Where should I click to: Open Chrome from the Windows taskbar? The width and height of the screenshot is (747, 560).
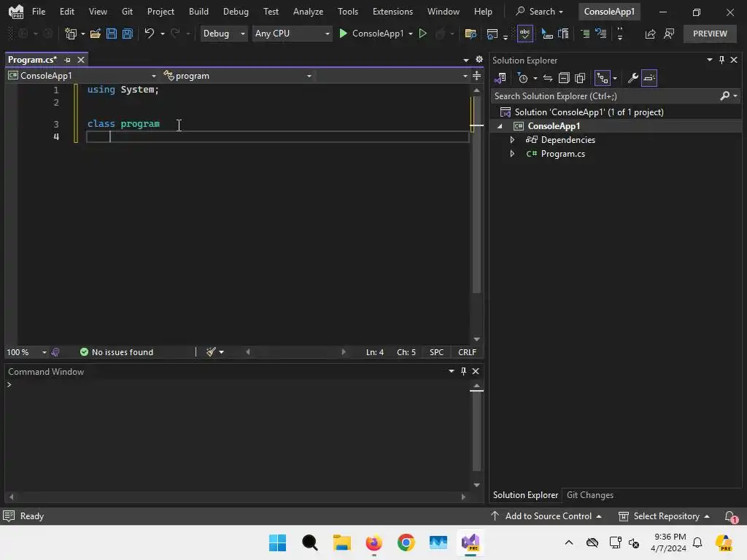click(406, 542)
